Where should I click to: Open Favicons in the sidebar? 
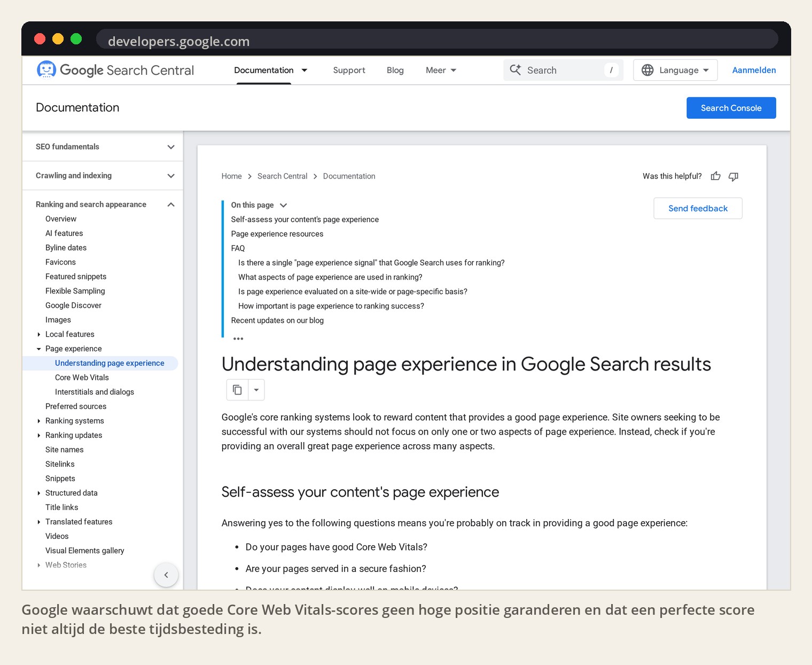[x=60, y=262]
